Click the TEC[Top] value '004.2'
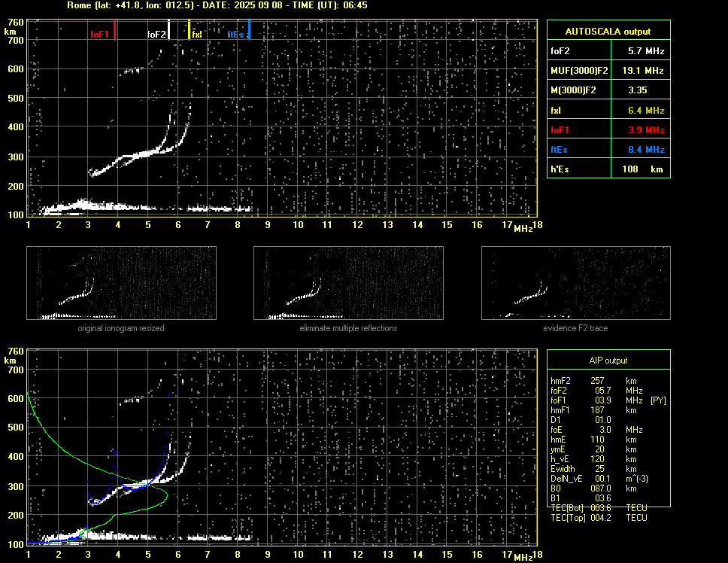Image resolution: width=728 pixels, height=563 pixels. tap(600, 518)
